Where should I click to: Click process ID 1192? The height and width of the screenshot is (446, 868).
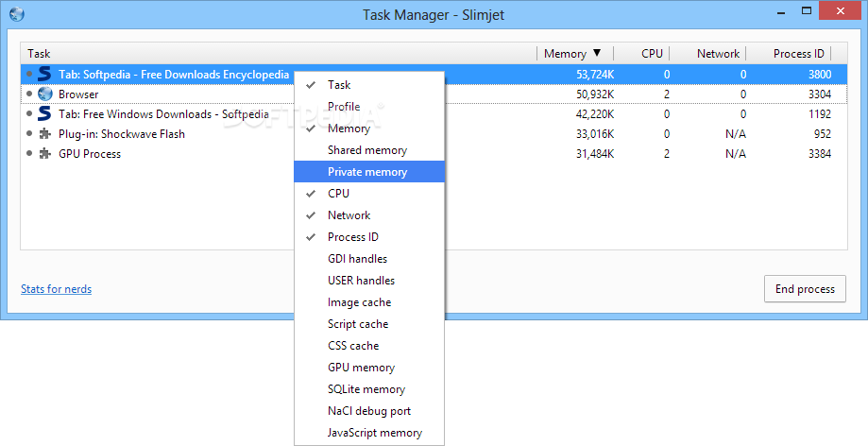[819, 114]
